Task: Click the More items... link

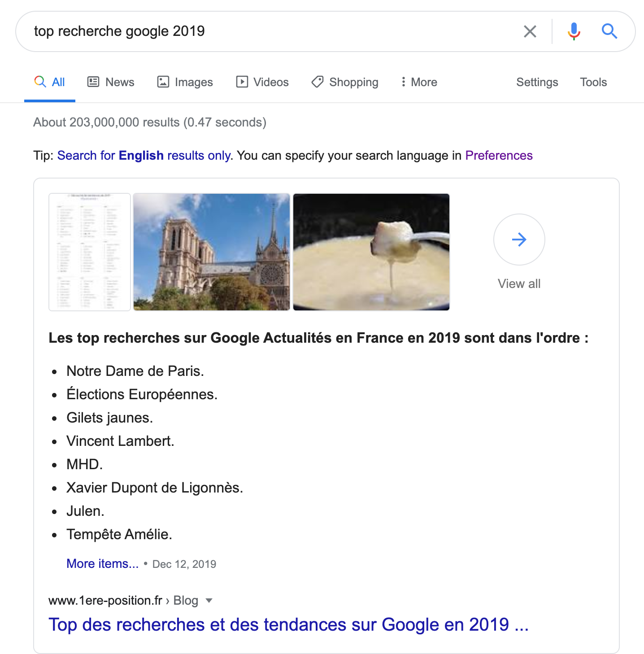Action: pos(102,564)
